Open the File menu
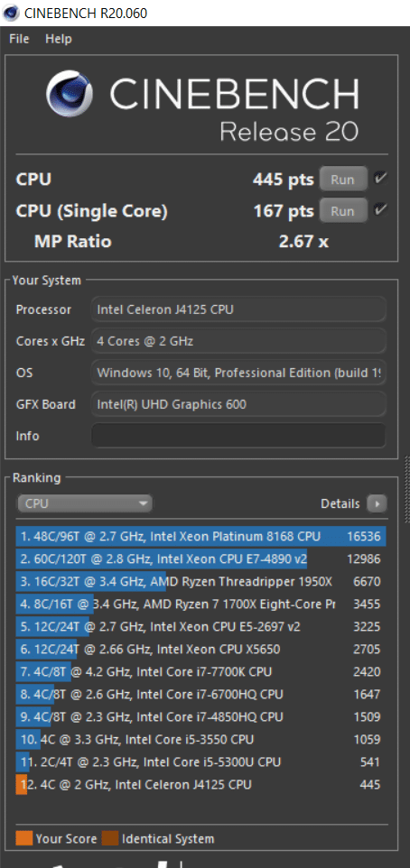The width and height of the screenshot is (410, 868). pyautogui.click(x=19, y=40)
